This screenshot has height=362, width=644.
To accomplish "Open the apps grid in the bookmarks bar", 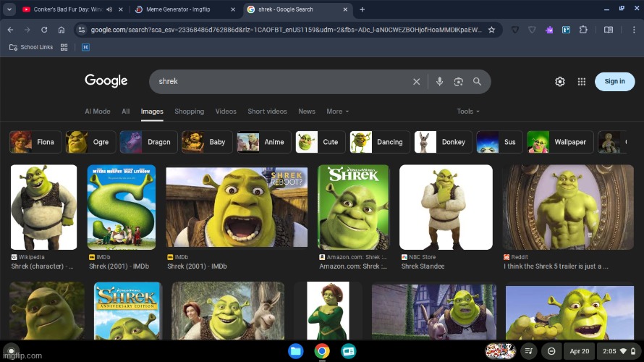I will pos(64,47).
